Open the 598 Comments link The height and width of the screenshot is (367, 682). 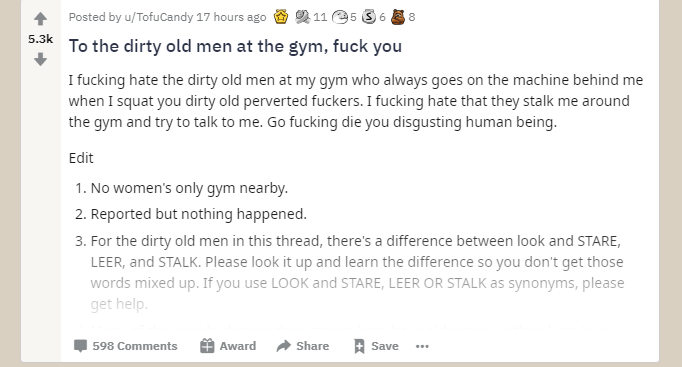(126, 346)
